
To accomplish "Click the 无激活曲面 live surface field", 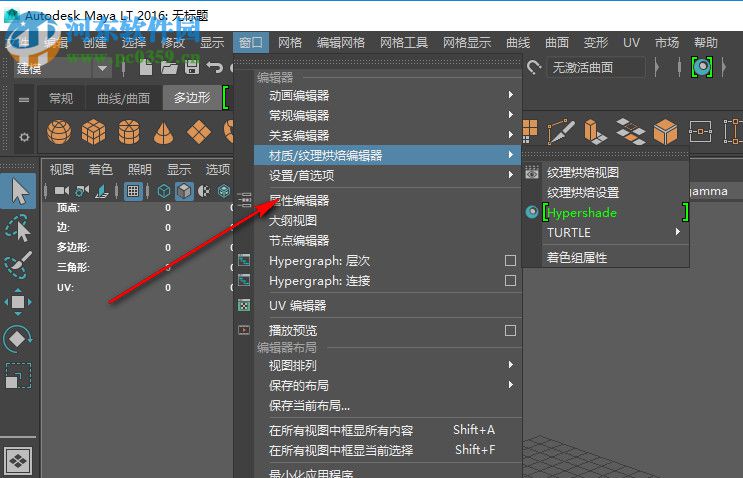I will click(x=596, y=68).
